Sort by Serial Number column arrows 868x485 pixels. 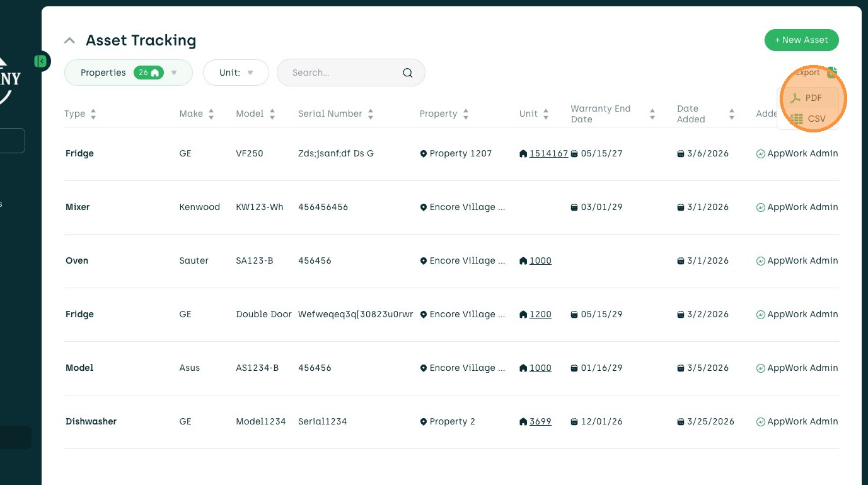click(371, 114)
